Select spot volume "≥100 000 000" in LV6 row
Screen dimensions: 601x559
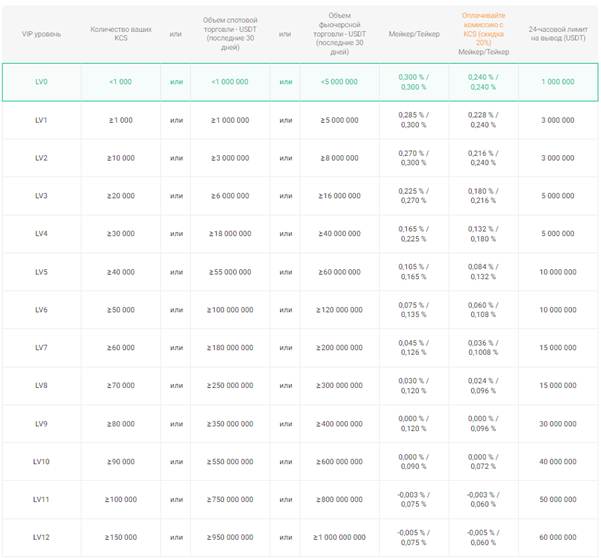coord(230,310)
